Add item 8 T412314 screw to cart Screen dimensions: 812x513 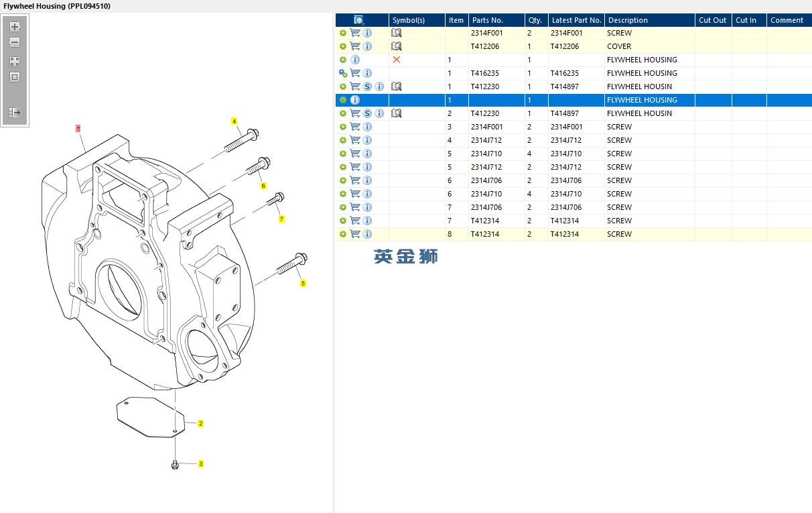click(x=355, y=234)
